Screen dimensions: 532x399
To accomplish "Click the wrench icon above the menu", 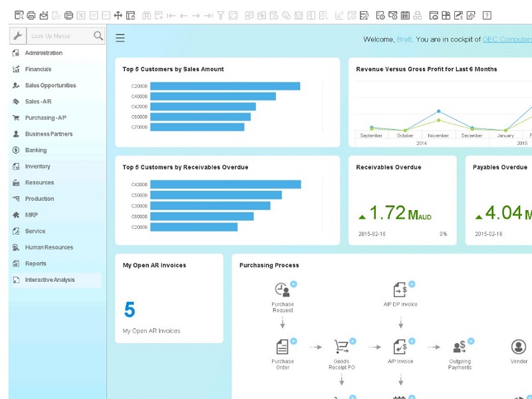I will coord(18,36).
